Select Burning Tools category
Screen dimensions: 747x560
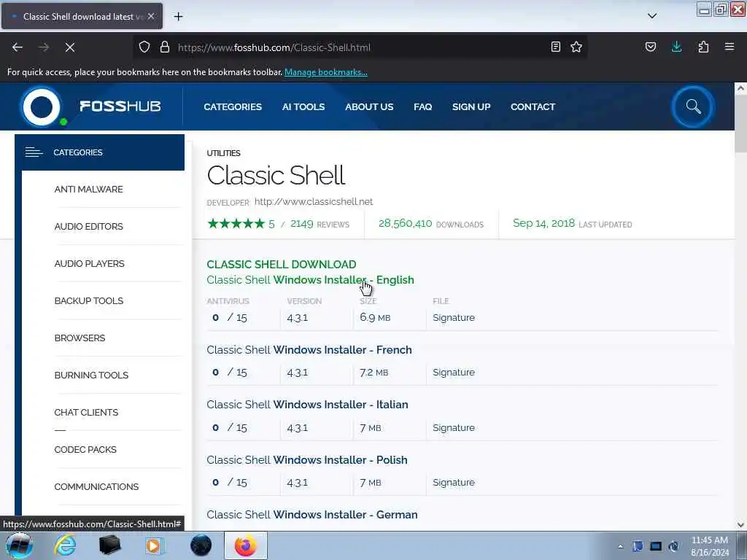91,375
